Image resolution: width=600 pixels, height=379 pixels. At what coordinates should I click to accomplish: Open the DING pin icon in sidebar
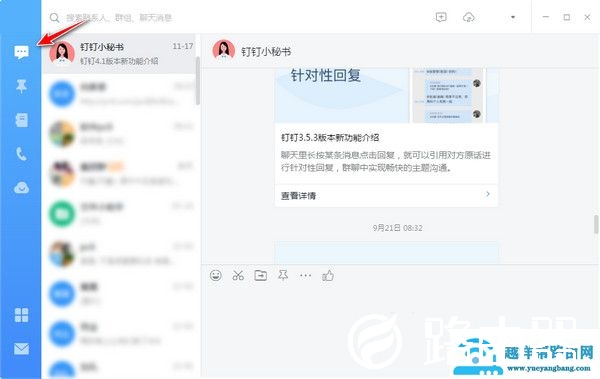[x=21, y=86]
